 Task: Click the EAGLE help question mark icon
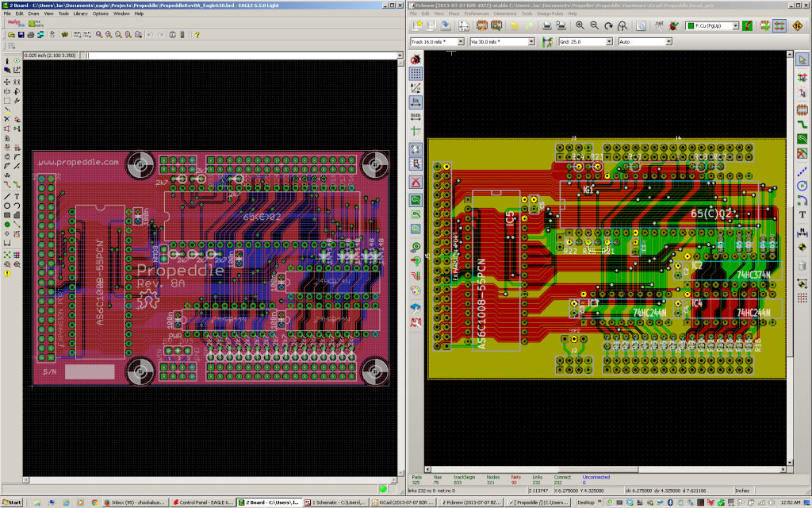pyautogui.click(x=197, y=35)
